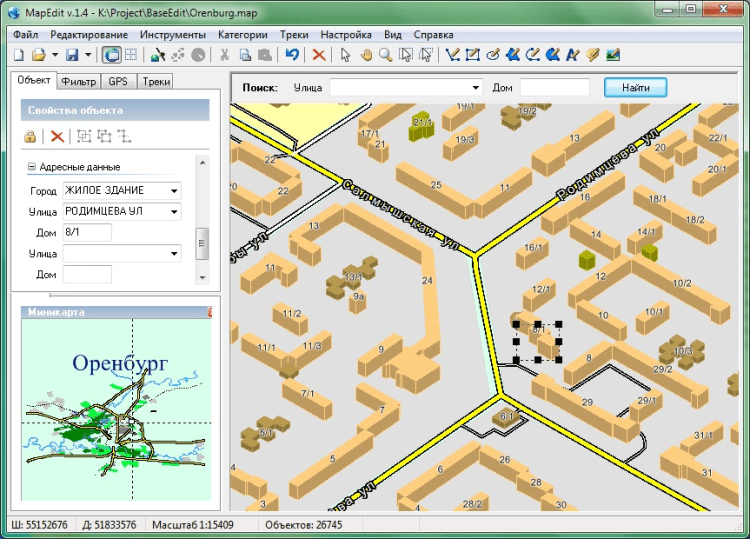Open the Город dropdown list
Image resolution: width=750 pixels, height=539 pixels.
click(174, 190)
